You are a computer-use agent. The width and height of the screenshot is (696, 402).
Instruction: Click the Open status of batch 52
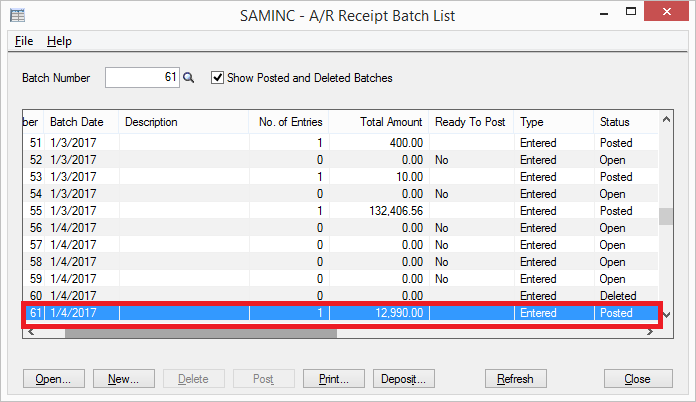pos(612,160)
